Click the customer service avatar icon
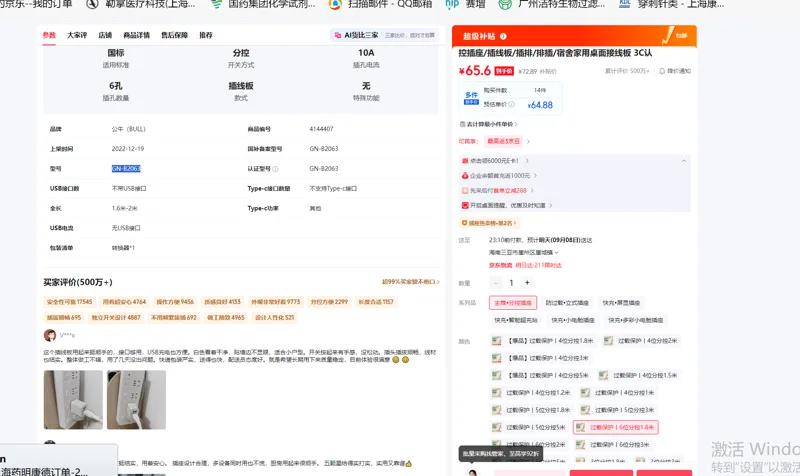The width and height of the screenshot is (800, 476). [472, 472]
